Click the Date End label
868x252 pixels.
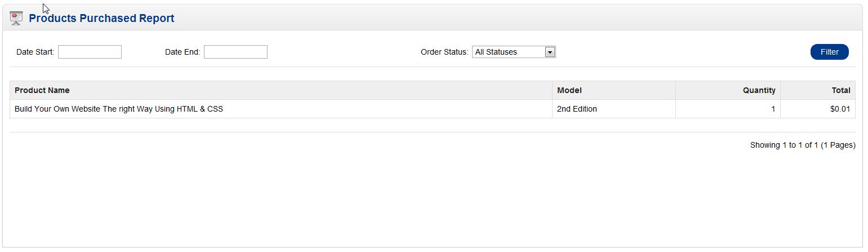[x=182, y=52]
